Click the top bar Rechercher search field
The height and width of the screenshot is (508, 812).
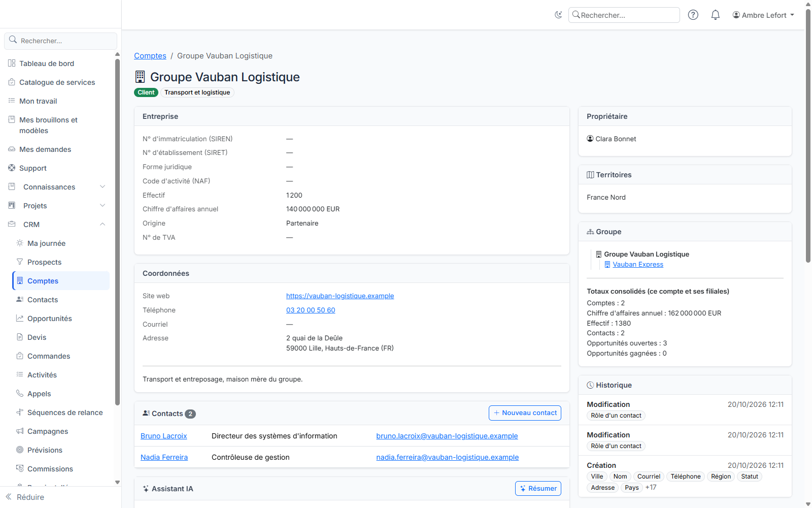(x=624, y=15)
